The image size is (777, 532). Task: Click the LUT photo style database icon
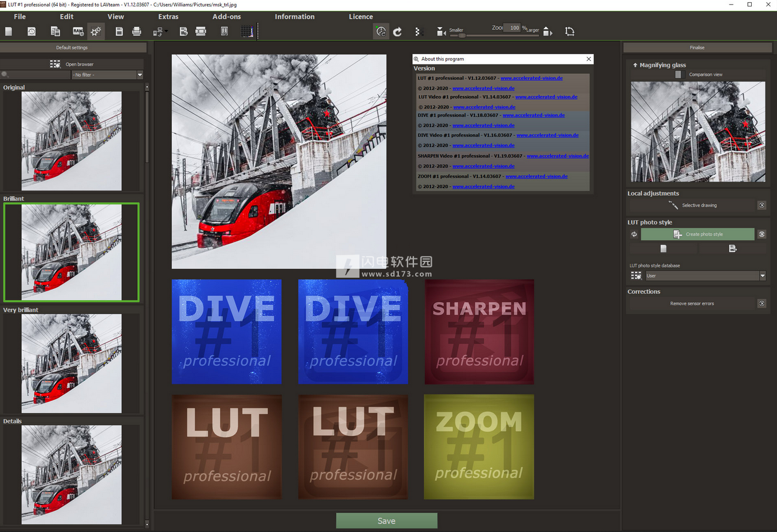point(636,275)
